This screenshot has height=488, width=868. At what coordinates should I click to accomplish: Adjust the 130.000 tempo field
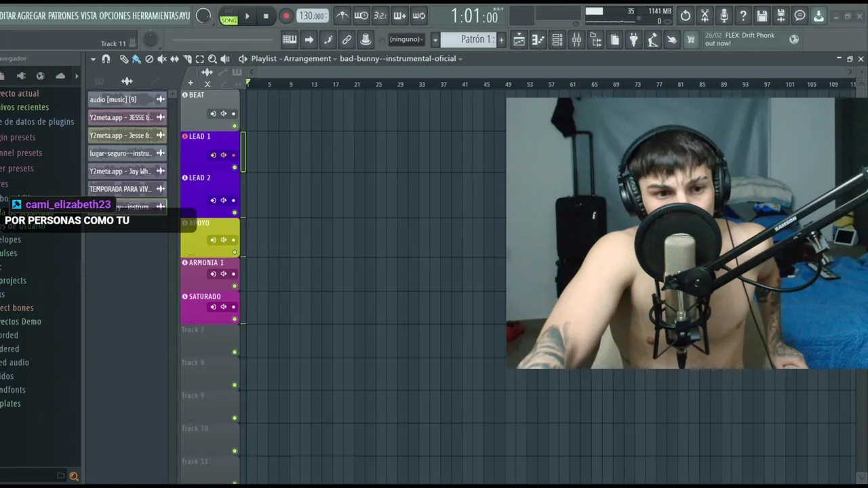coord(312,16)
